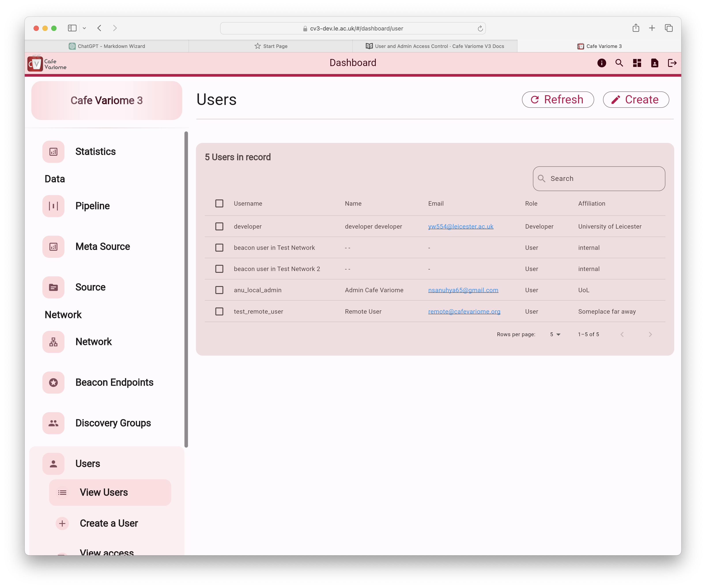
Task: Open Rows per page dropdown
Action: [x=555, y=334]
